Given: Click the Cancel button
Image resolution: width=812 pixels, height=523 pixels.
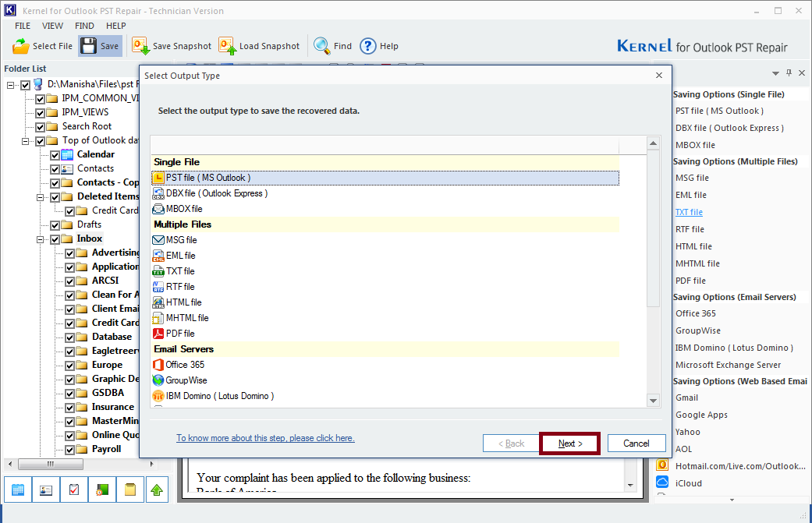Looking at the screenshot, I should (636, 443).
